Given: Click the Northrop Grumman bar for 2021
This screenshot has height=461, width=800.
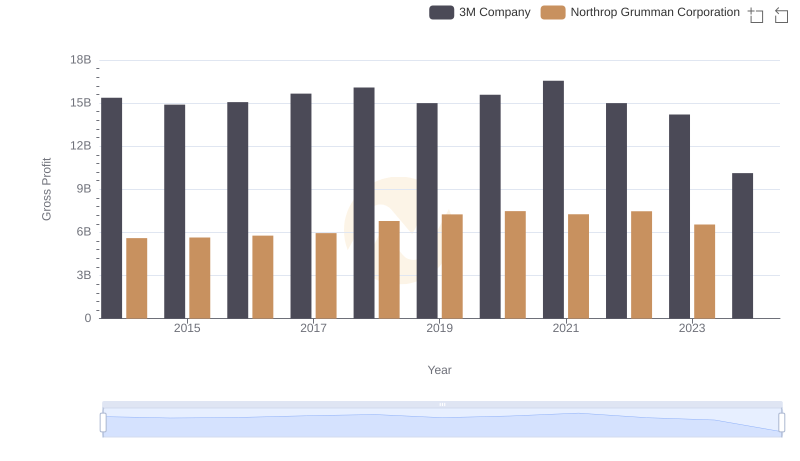Looking at the screenshot, I should point(579,266).
